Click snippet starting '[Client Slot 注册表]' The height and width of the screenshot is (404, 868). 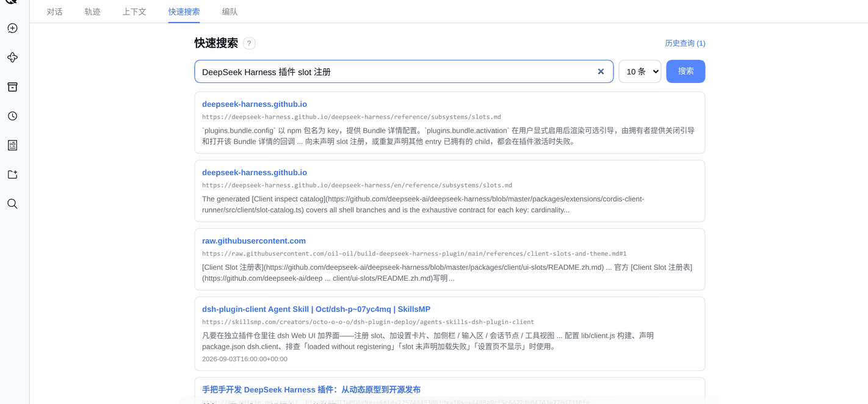point(447,273)
